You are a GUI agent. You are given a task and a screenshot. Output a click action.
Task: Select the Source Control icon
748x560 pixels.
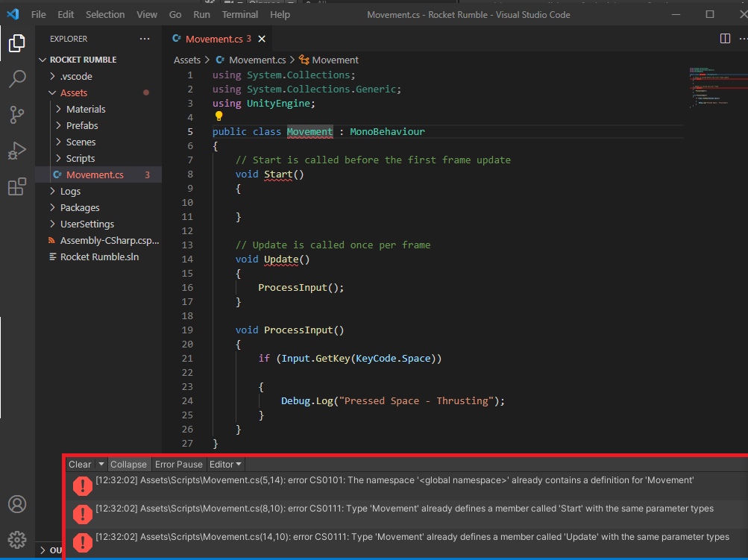tap(17, 113)
